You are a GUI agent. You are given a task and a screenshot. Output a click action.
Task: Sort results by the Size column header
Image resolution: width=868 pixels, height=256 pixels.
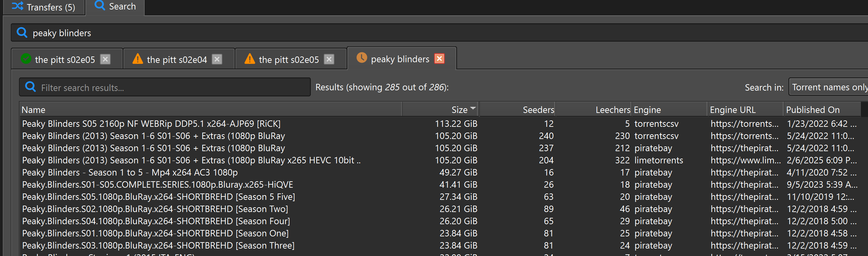tap(440, 110)
